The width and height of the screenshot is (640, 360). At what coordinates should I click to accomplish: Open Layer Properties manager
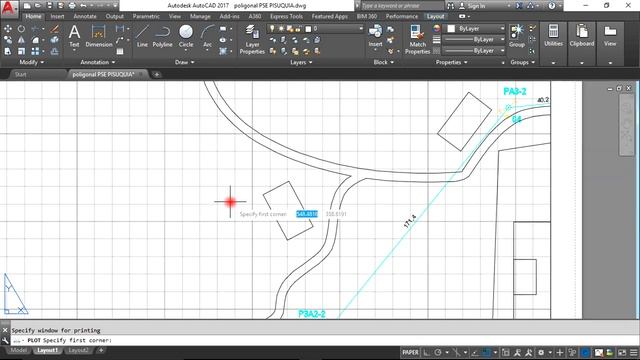(252, 39)
